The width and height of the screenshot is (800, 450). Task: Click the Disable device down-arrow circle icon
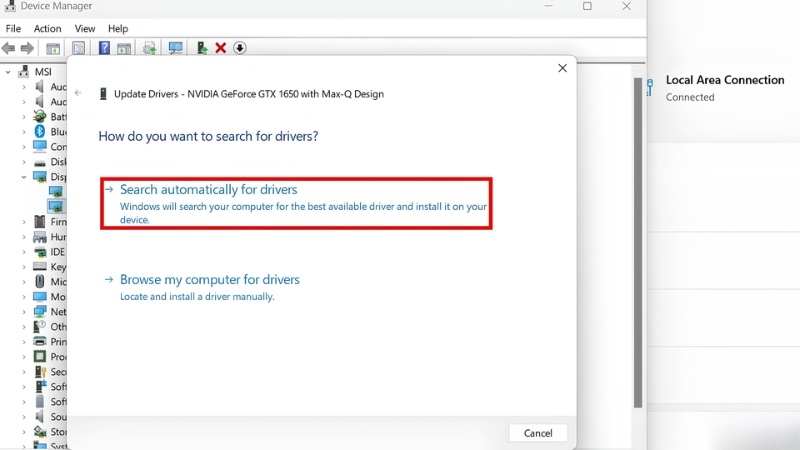[240, 48]
